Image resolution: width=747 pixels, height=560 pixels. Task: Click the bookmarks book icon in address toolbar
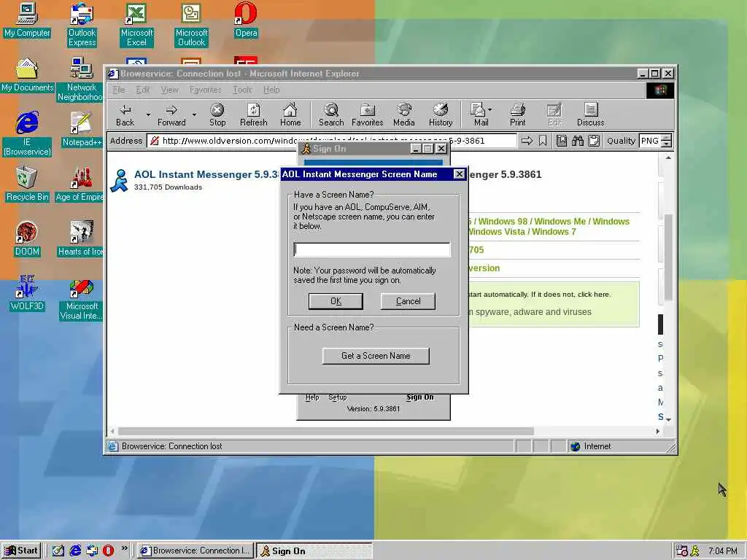[562, 141]
